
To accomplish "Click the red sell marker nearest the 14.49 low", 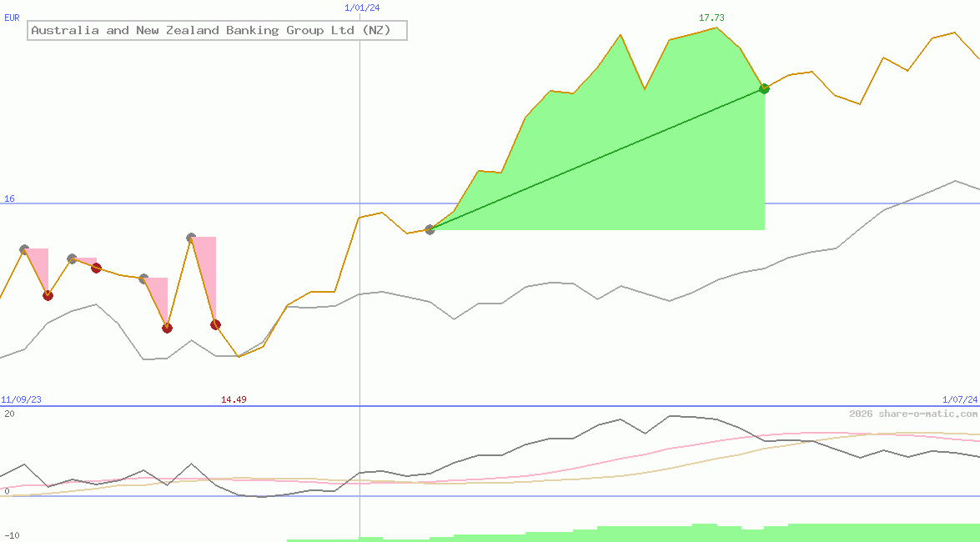I will [216, 324].
